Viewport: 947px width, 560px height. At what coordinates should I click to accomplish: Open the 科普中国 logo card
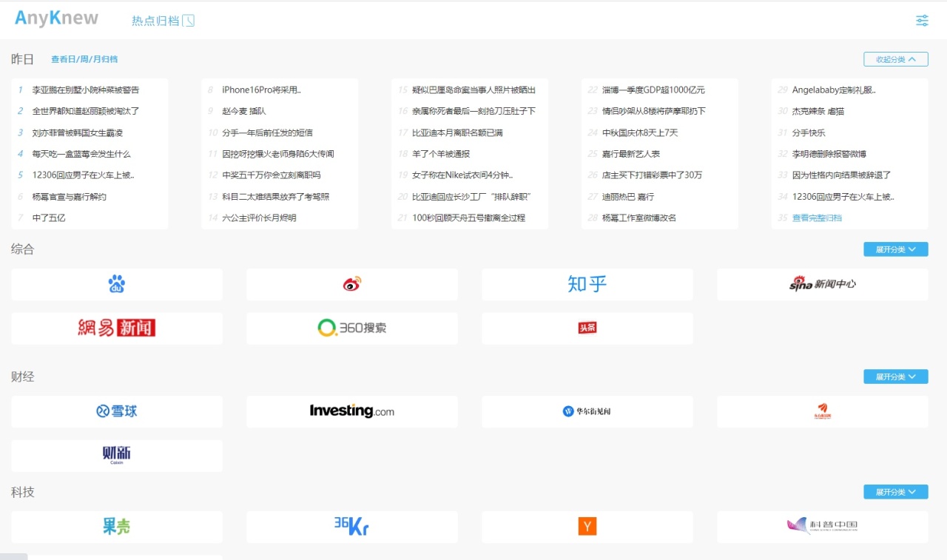point(823,527)
